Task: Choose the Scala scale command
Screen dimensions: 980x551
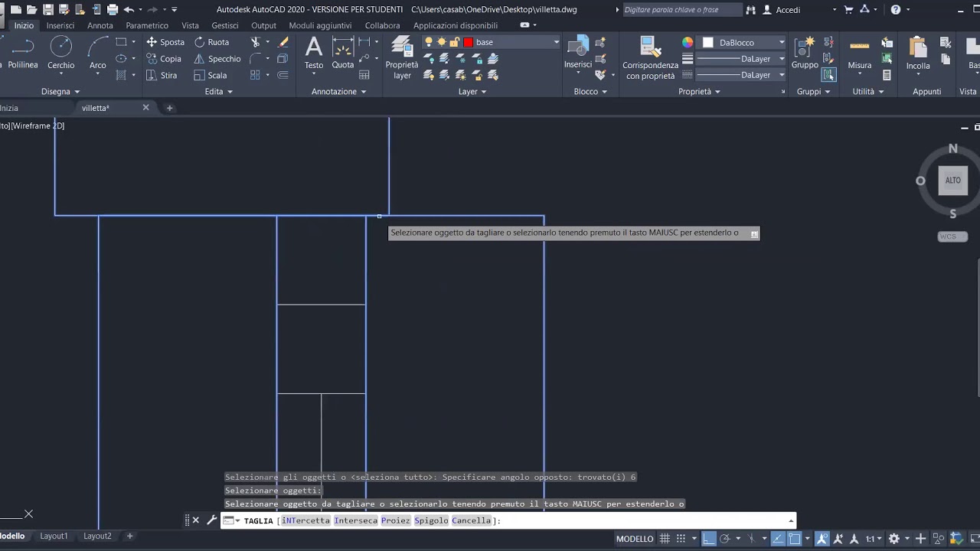Action: [x=211, y=75]
